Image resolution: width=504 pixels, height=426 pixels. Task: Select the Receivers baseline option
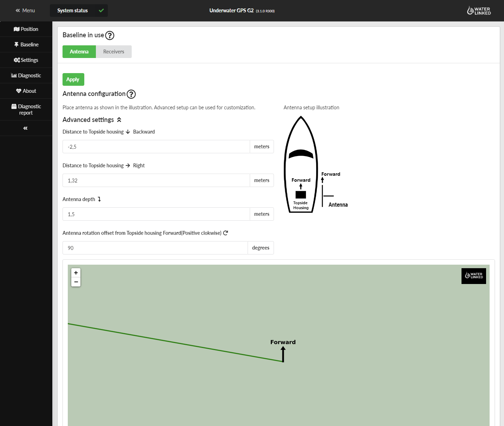(x=114, y=52)
